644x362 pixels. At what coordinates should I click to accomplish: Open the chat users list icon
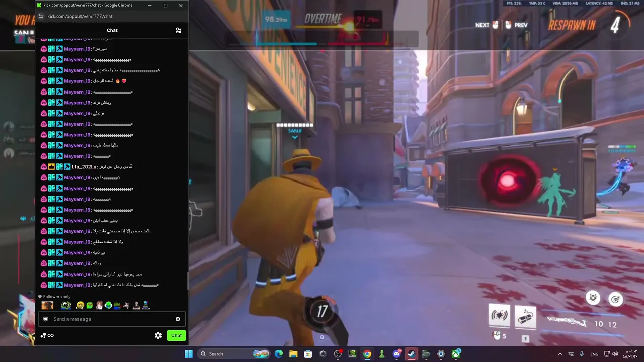(178, 30)
